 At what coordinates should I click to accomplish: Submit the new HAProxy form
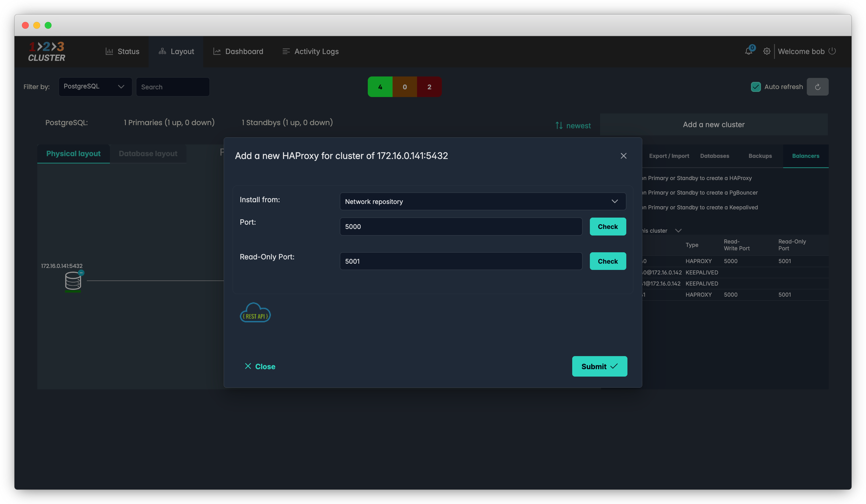click(599, 366)
